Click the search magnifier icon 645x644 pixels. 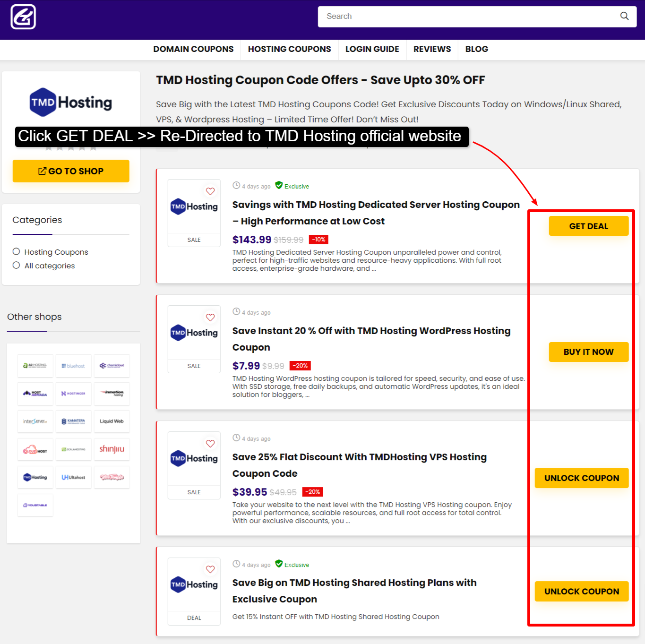click(x=624, y=16)
